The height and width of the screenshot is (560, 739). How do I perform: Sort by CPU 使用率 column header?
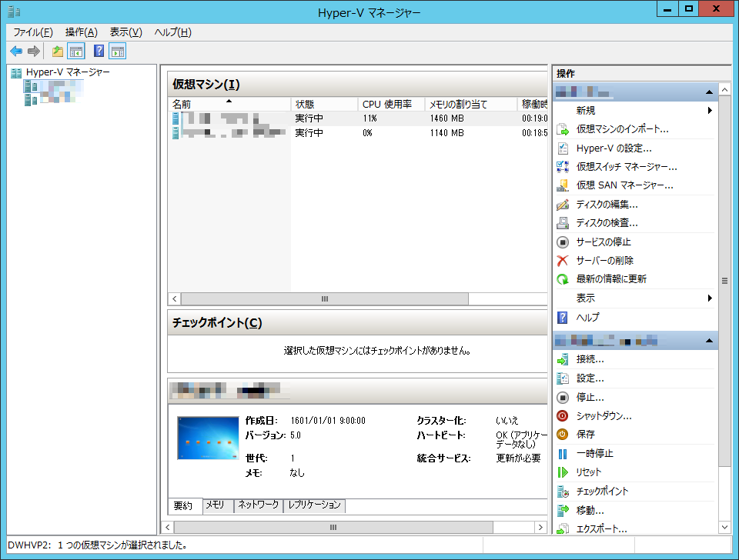[x=391, y=104]
